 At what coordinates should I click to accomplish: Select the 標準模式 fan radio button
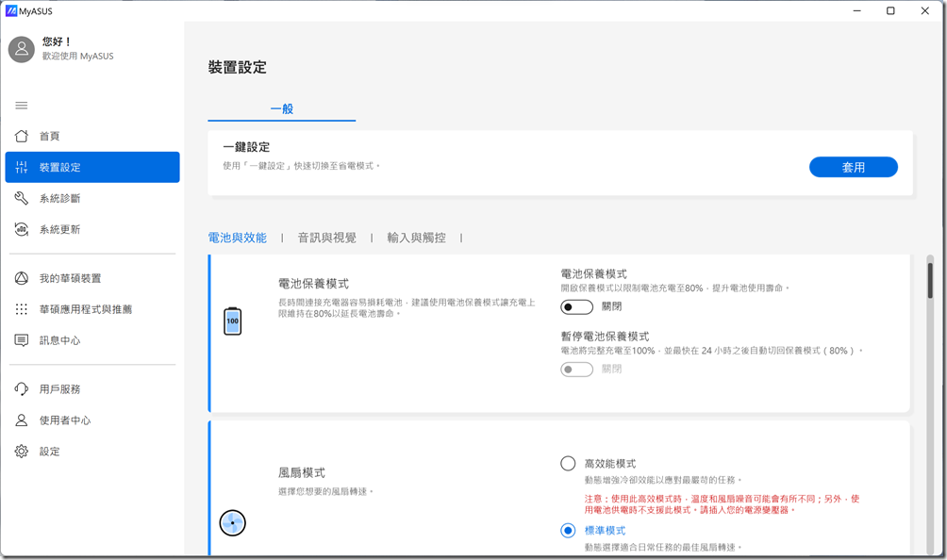point(568,531)
